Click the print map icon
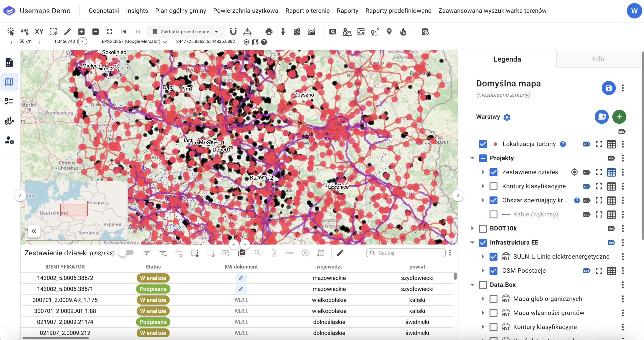Image resolution: width=644 pixels, height=340 pixels. (x=269, y=32)
